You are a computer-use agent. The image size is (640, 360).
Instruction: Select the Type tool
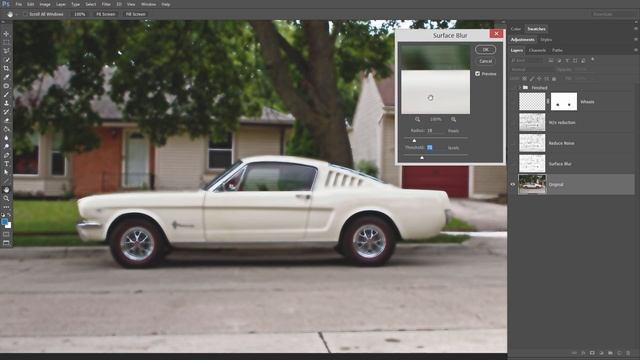6,164
